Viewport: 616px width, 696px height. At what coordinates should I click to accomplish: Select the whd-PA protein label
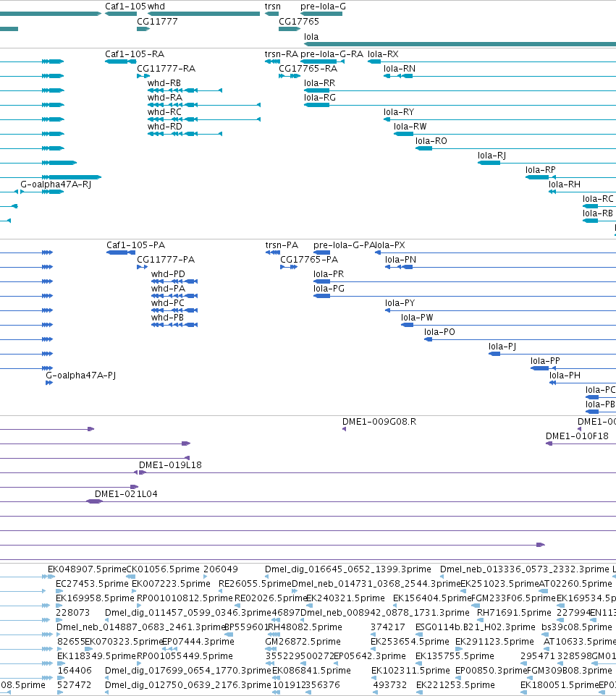click(168, 289)
